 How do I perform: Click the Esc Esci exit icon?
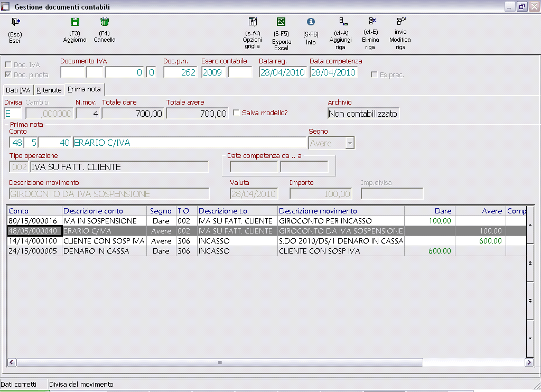pos(15,22)
